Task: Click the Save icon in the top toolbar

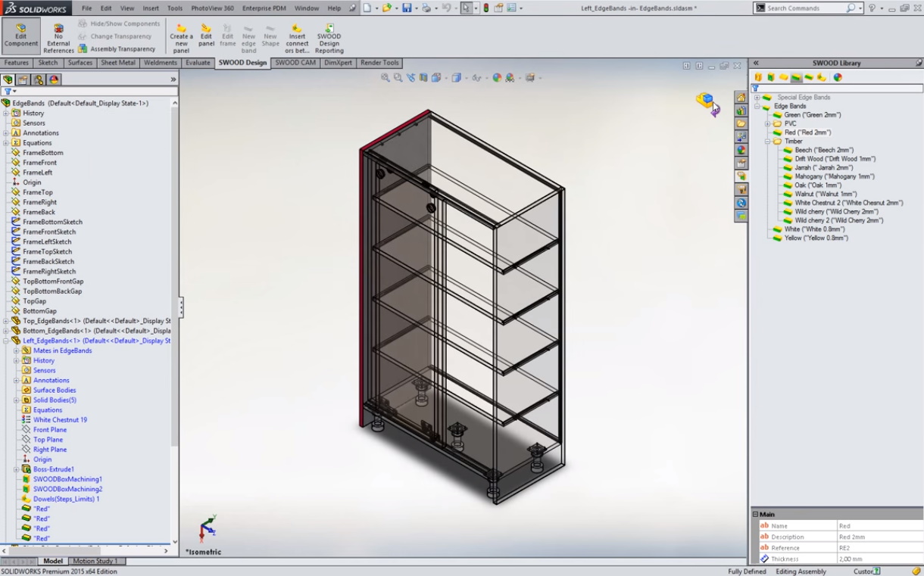Action: point(407,8)
